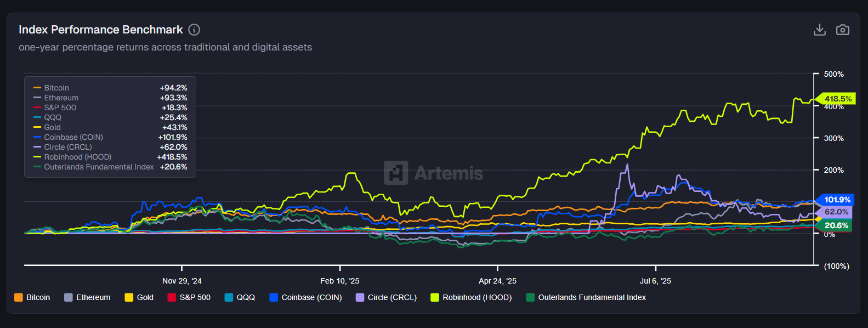
Task: Click the (100%) y-axis label
Action: point(837,266)
